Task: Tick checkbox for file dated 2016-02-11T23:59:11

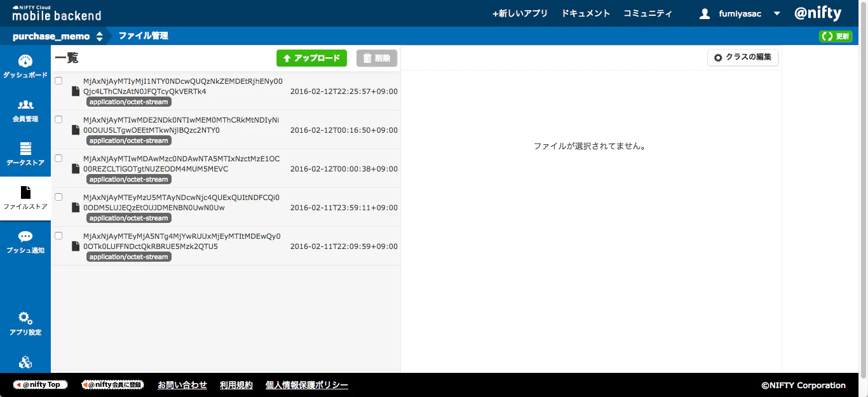Action: point(58,197)
